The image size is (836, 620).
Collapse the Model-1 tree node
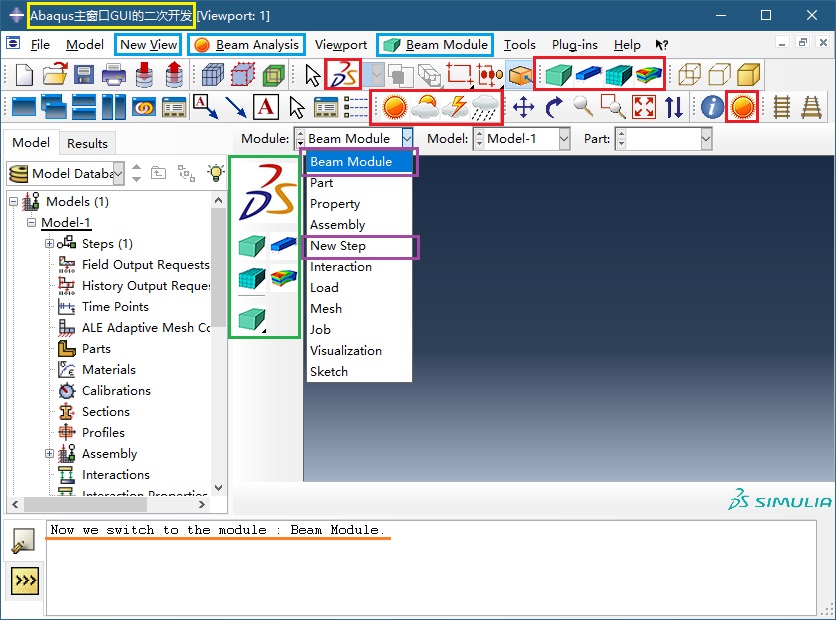(x=31, y=222)
